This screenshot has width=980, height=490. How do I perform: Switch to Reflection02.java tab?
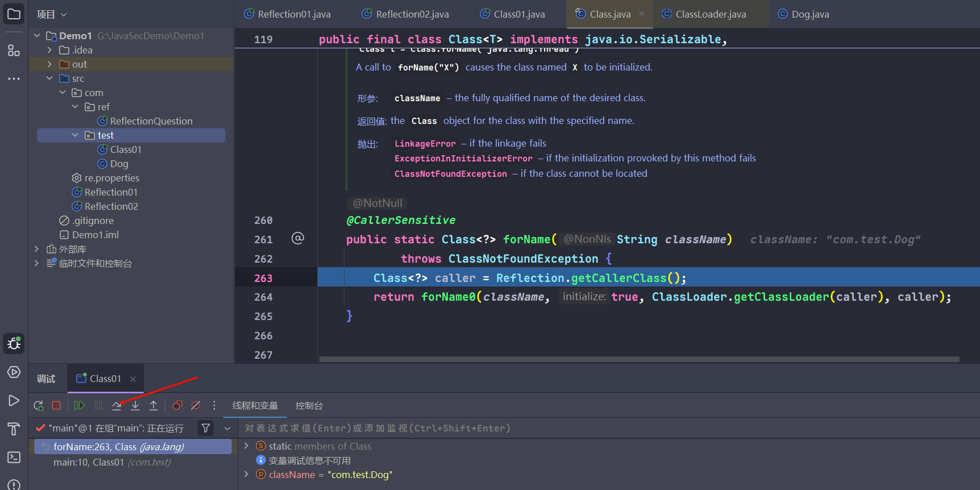(412, 14)
